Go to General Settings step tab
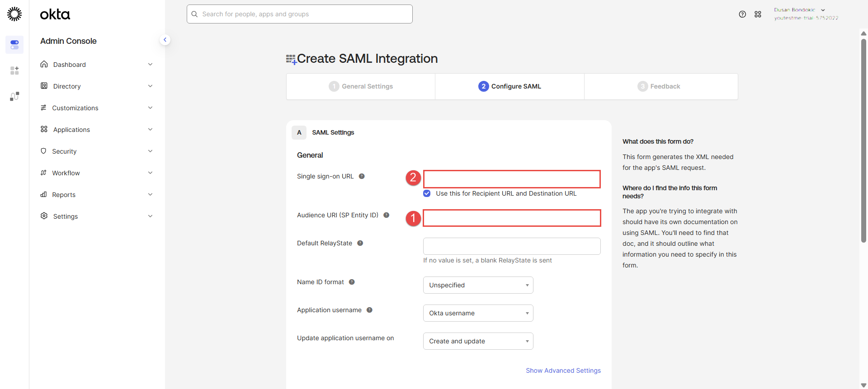 click(361, 86)
